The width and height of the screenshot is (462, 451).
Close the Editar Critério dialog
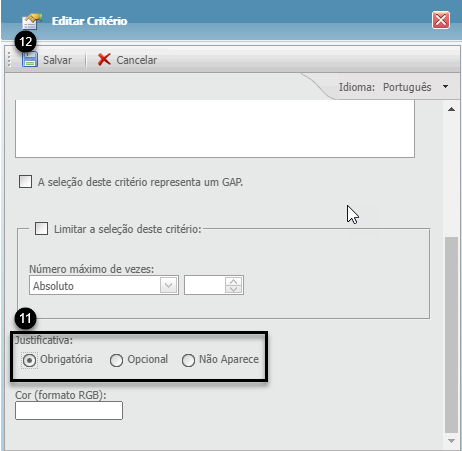pyautogui.click(x=441, y=20)
